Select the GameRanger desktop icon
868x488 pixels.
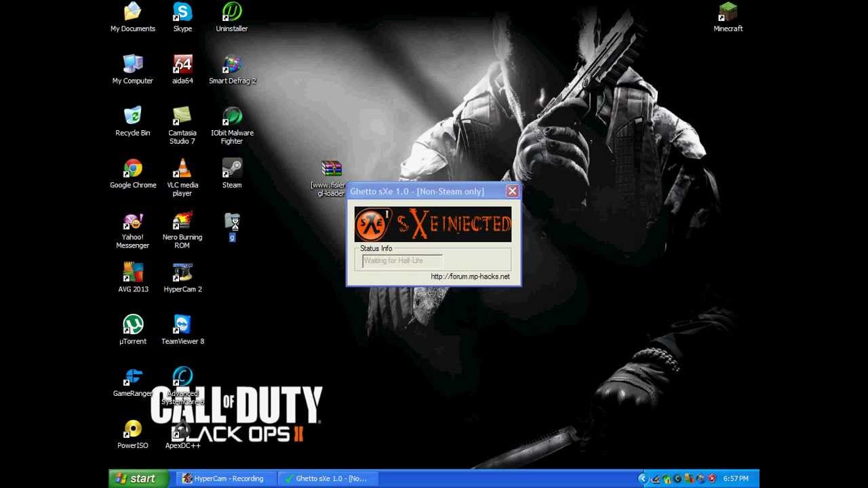click(133, 382)
